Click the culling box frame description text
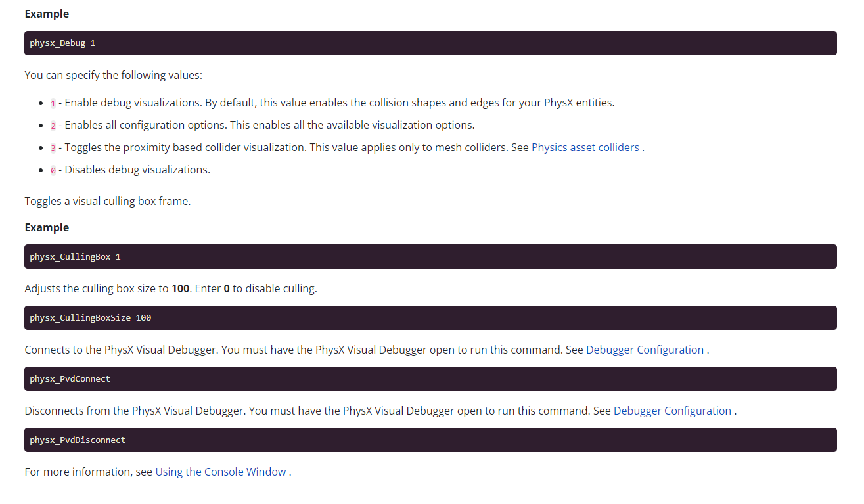Image resolution: width=864 pixels, height=504 pixels. coord(107,201)
